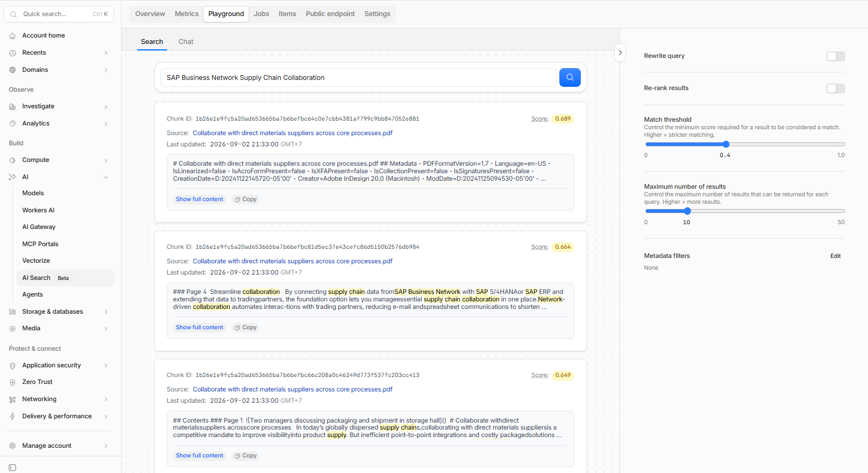The image size is (868, 473).
Task: Click the Application security shield icon
Action: (12, 365)
